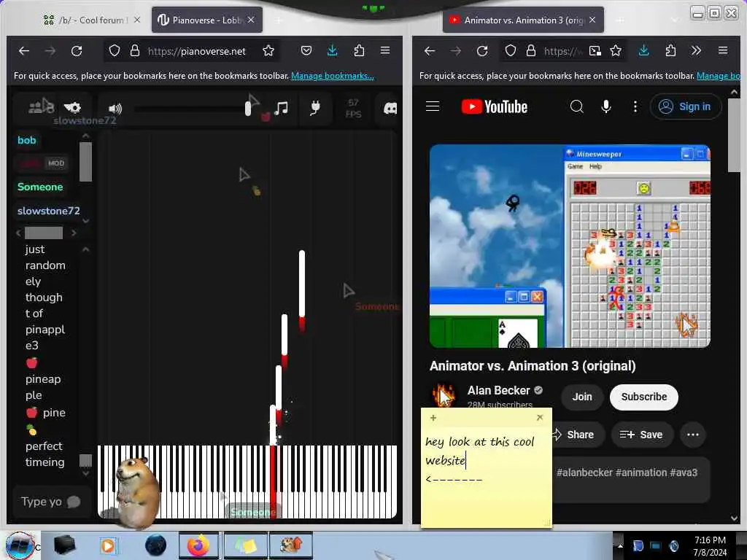Adjust the Pianoverse volume slider handle
The image size is (747, 560).
tap(248, 109)
